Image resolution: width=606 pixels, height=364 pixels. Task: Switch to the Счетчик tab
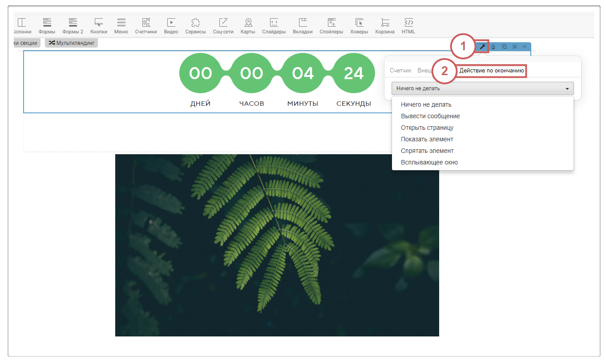400,71
